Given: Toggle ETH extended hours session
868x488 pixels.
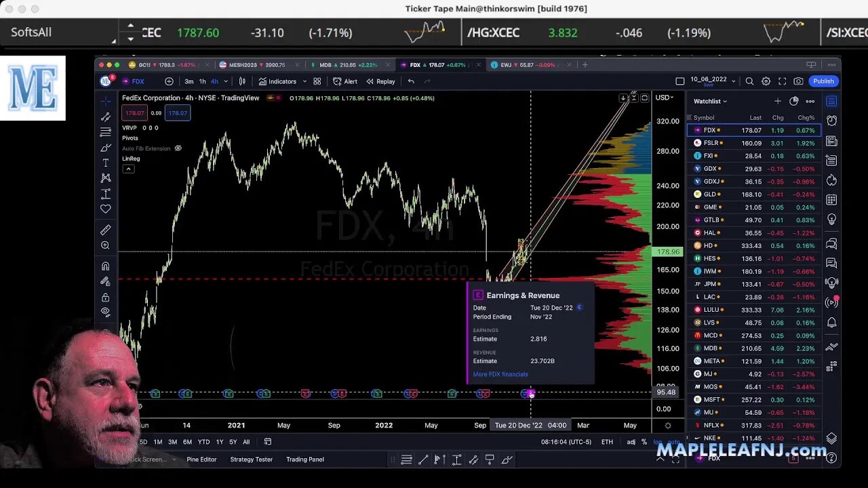Looking at the screenshot, I should [607, 442].
